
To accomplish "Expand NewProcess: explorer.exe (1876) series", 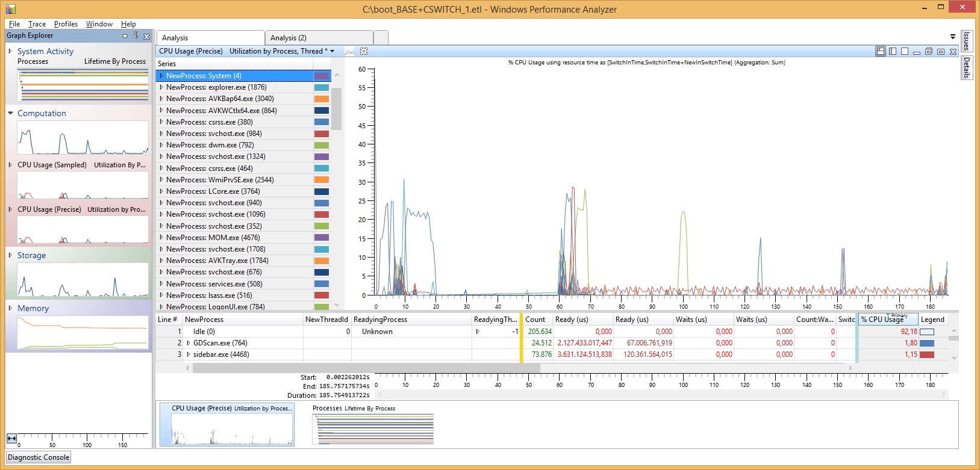I will 161,87.
